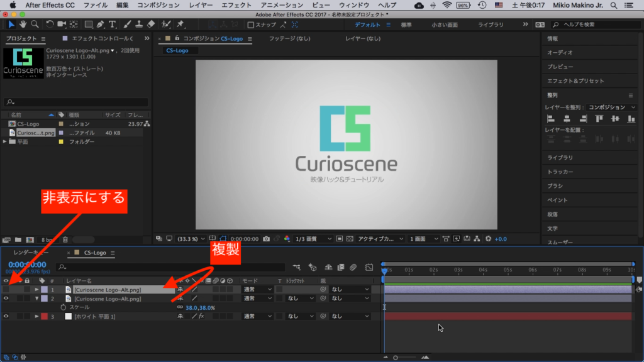
Task: Select the Puppet Pin tool
Action: 180,25
